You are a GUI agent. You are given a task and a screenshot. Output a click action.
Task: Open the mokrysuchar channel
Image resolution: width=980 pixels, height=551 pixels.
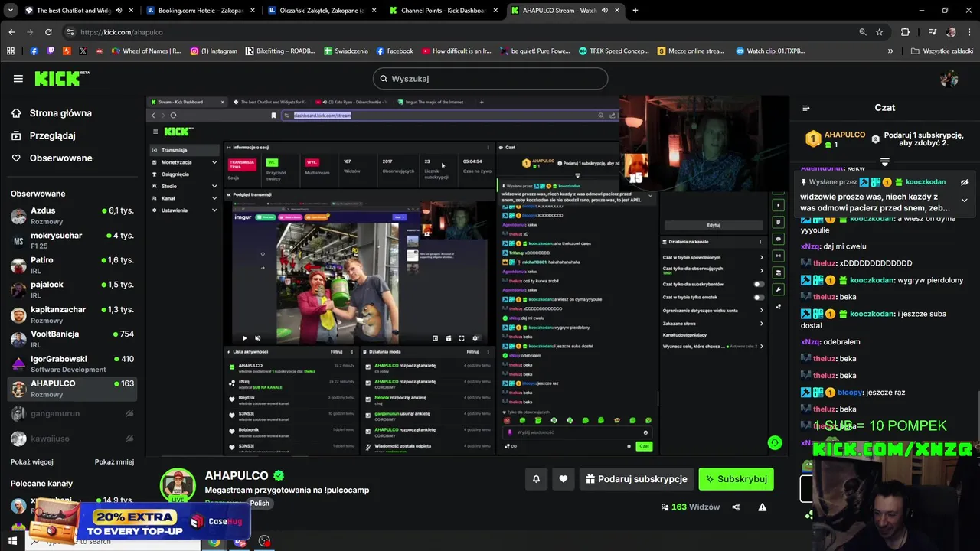(73, 241)
